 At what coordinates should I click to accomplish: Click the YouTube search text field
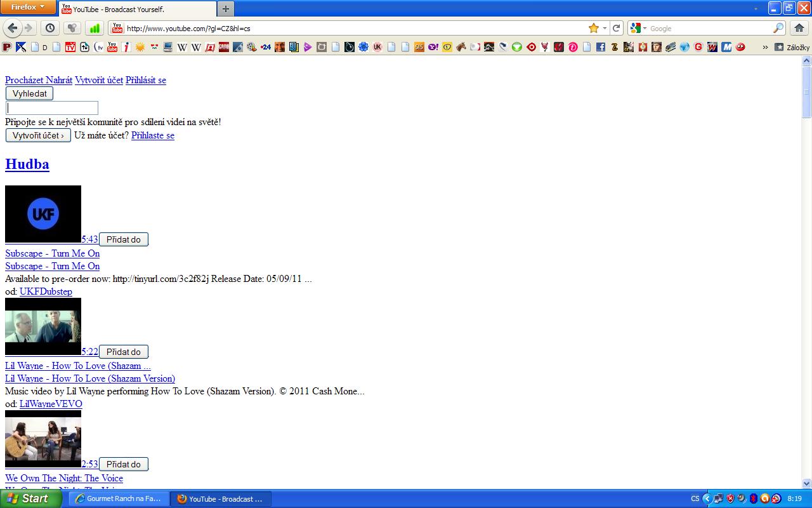pos(52,108)
